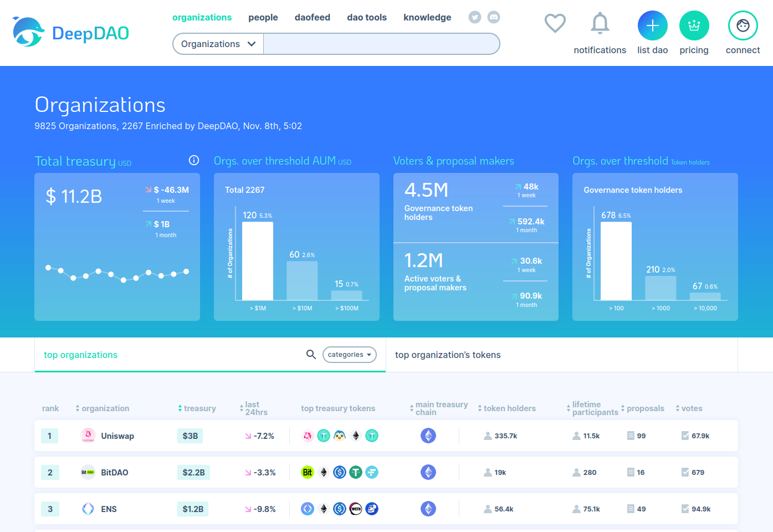Sort by votes column
773x532 pixels.
click(x=689, y=408)
